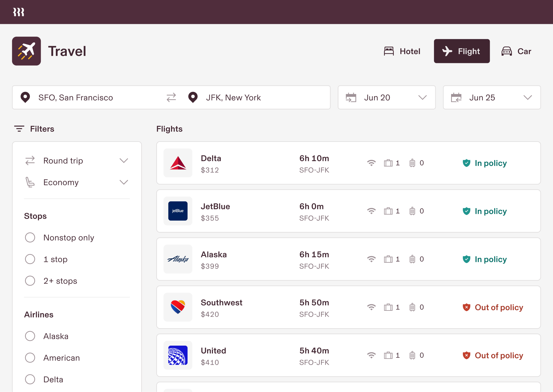This screenshot has width=553, height=392.
Task: Click the JFK destination location pin
Action: [x=193, y=97]
